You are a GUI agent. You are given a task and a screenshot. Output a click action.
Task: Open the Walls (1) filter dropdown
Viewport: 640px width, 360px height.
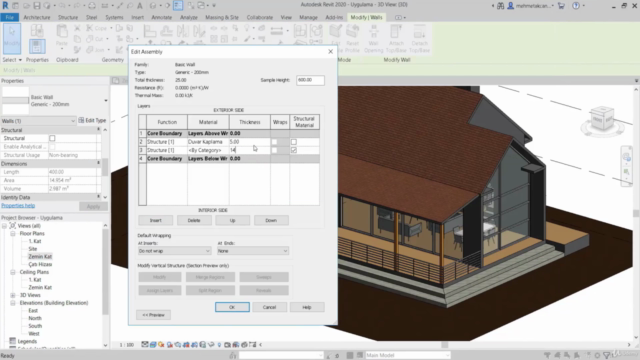point(38,121)
